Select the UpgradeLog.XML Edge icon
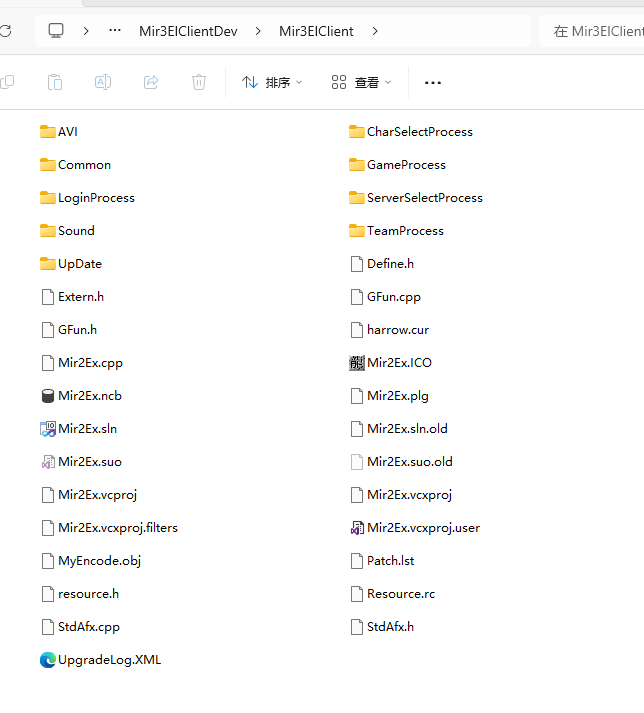The image size is (644, 713). (x=48, y=660)
